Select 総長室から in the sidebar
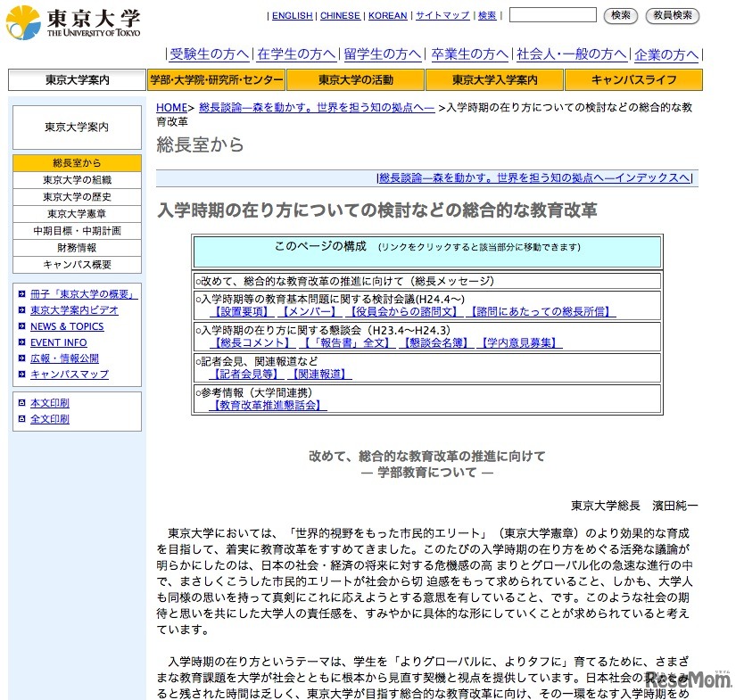This screenshot has height=700, width=744. click(76, 163)
